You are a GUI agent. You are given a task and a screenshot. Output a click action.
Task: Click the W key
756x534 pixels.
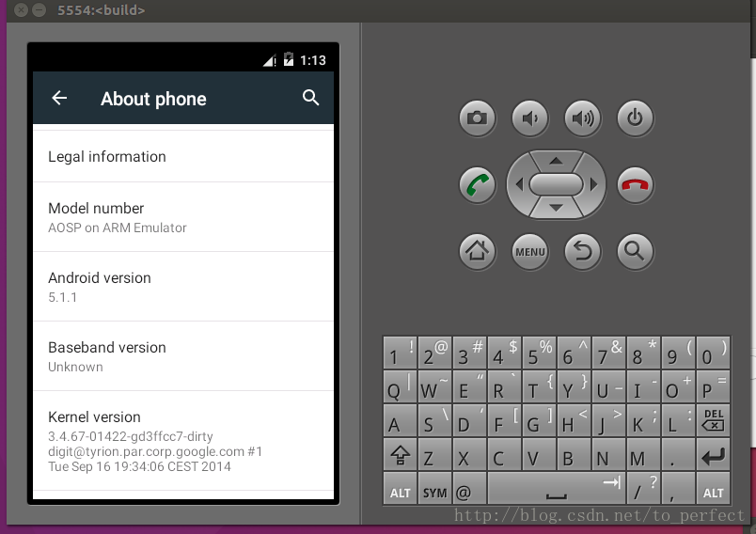point(435,387)
